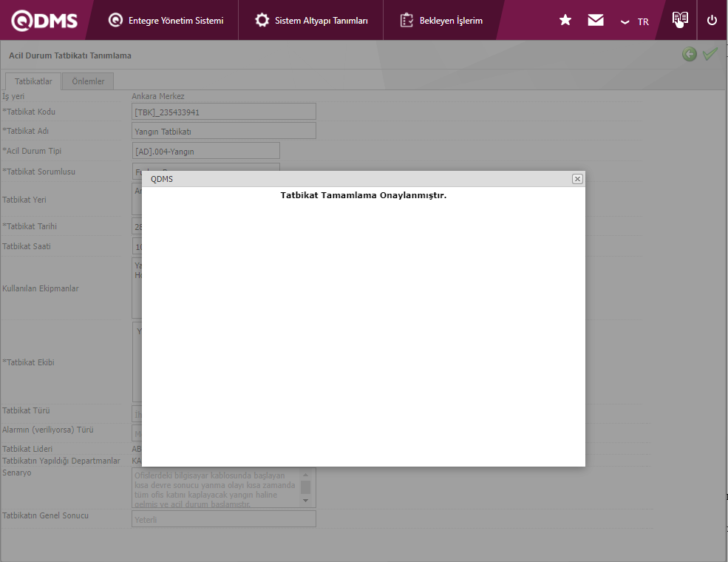
Task: Click the favorites star icon
Action: [565, 20]
